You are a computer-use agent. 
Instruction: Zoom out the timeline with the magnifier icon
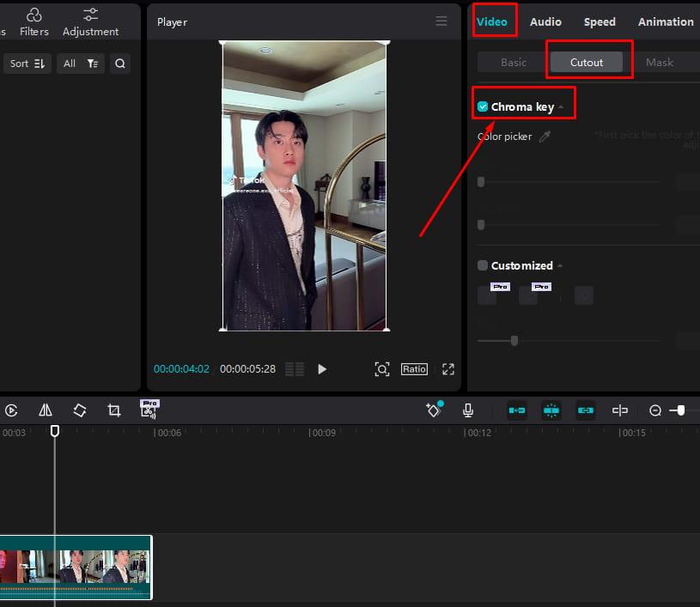click(654, 410)
